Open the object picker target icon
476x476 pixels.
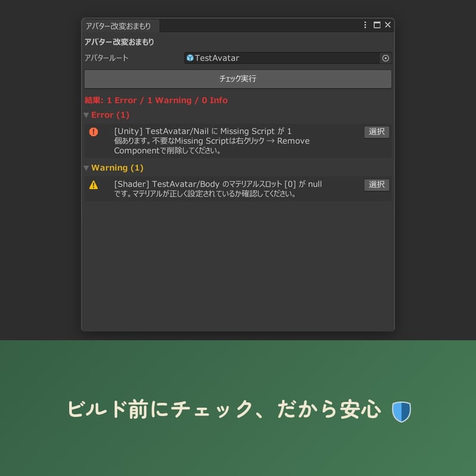pos(385,58)
